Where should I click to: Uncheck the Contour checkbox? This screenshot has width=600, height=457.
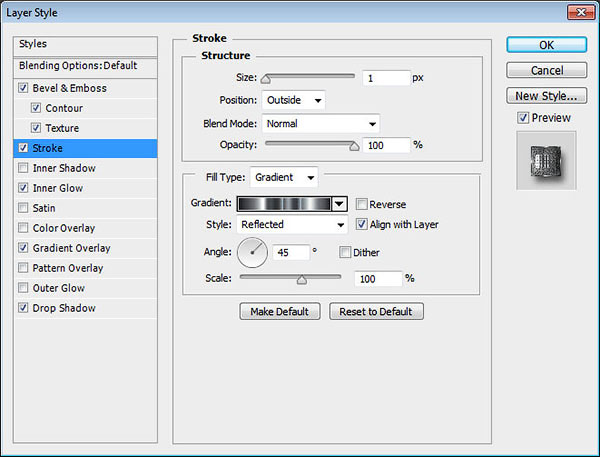(x=36, y=108)
